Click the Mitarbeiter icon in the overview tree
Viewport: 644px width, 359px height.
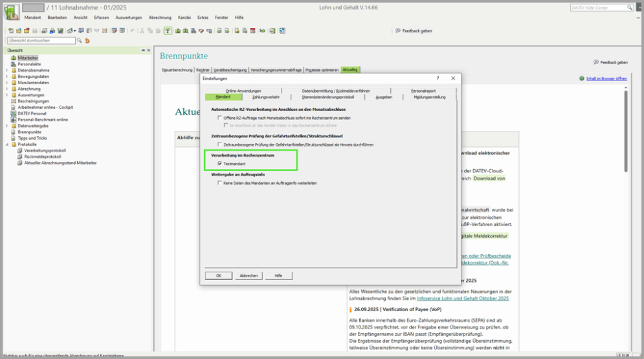[14, 58]
